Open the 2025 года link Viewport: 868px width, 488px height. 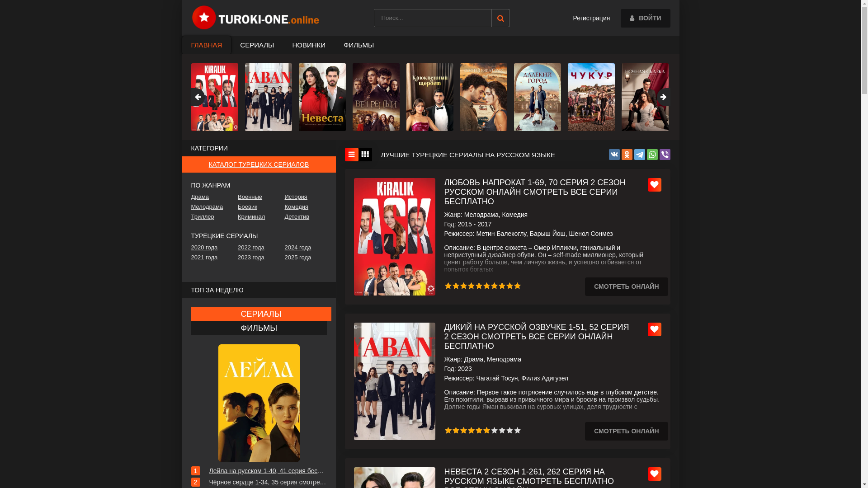coord(297,258)
